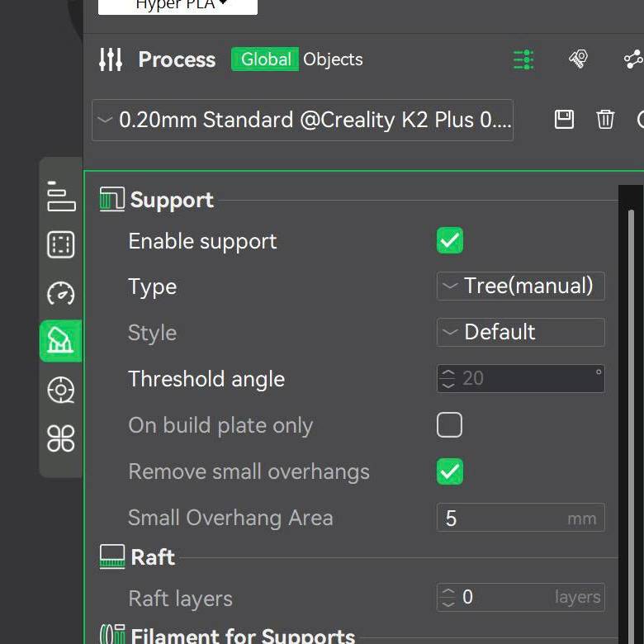
Task: Switch to the Objects tab
Action: click(x=333, y=59)
